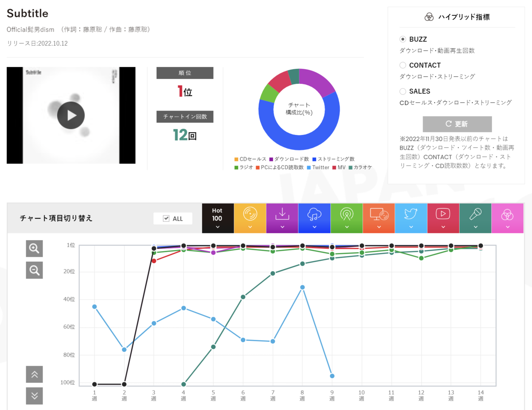Click the 12回 chart-in count value

coord(185,135)
